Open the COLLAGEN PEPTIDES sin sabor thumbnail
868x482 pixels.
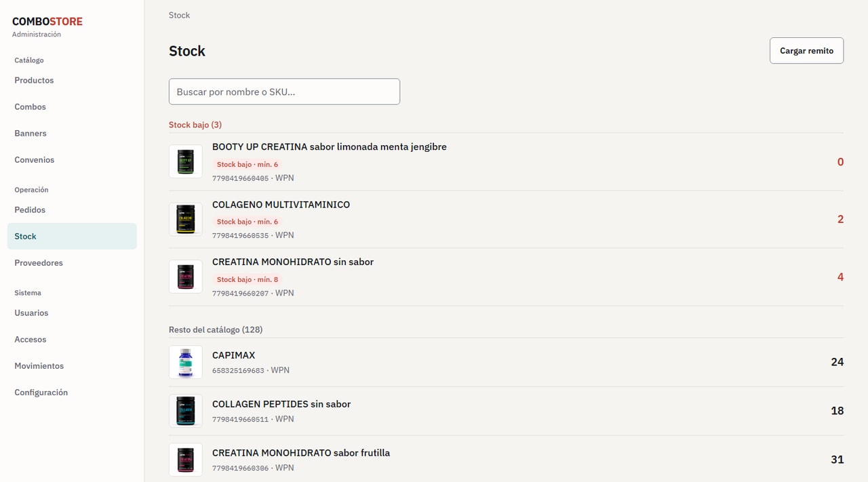click(186, 411)
